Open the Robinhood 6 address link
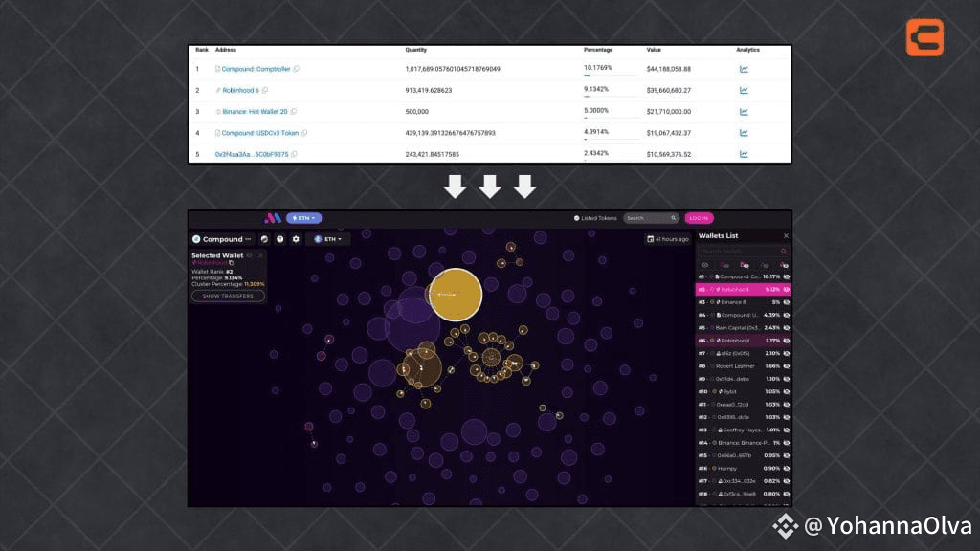The width and height of the screenshot is (980, 551). [240, 90]
